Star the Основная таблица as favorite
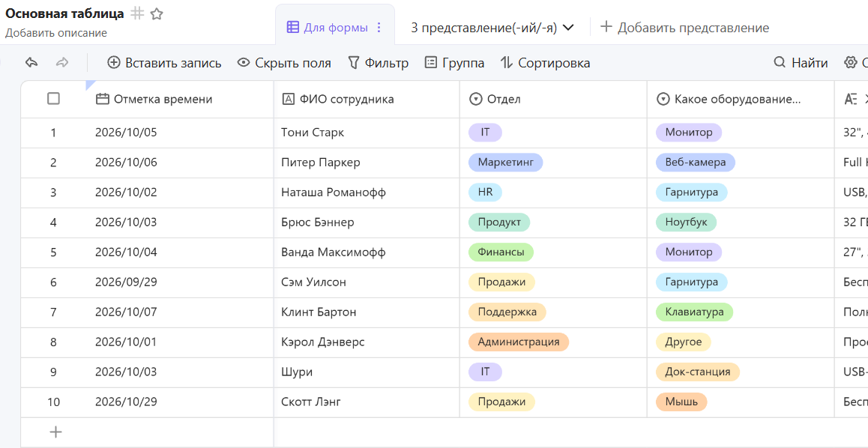 [157, 13]
